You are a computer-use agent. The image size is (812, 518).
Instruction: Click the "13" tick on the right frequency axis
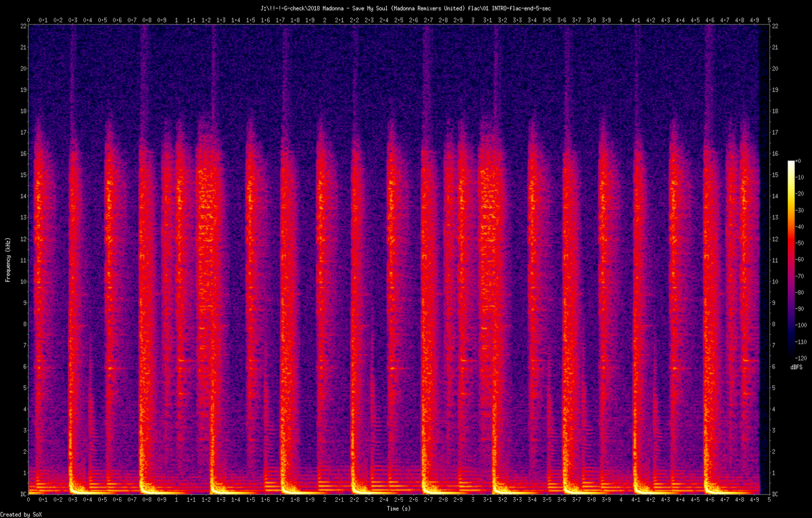point(775,217)
